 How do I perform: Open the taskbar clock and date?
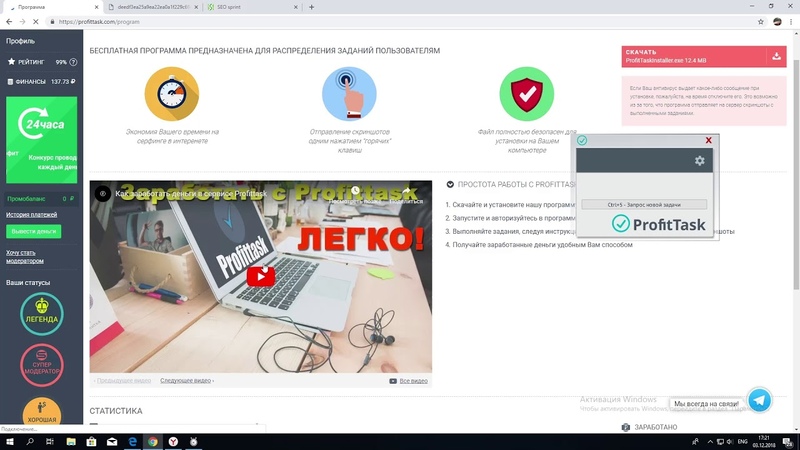pyautogui.click(x=764, y=442)
